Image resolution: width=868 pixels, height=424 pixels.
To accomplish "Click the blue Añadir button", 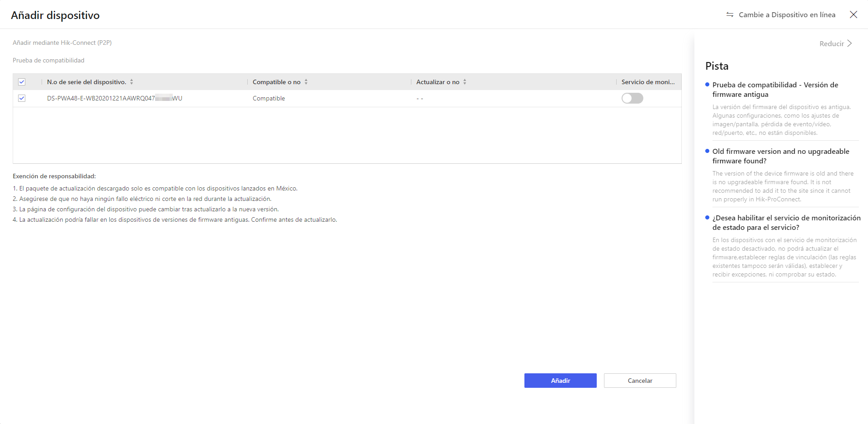I will (x=561, y=381).
